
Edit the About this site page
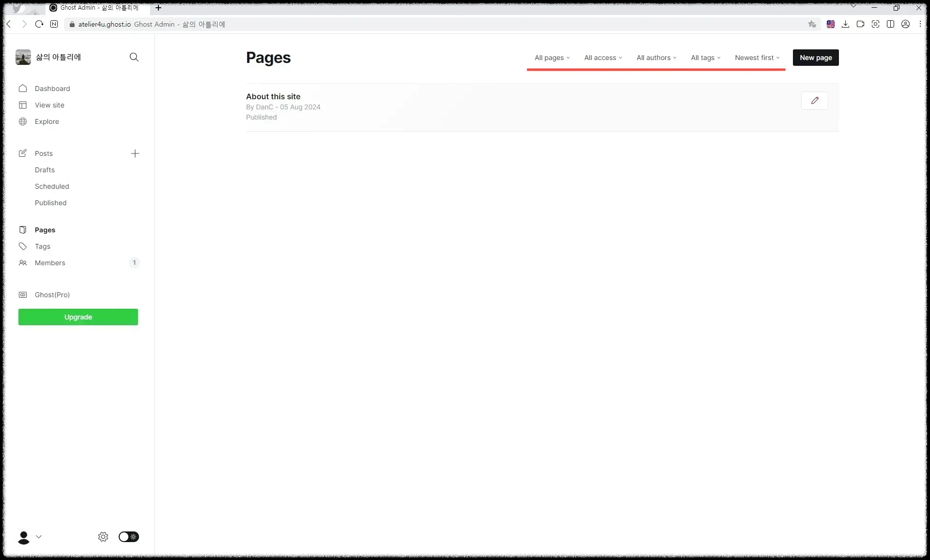pyautogui.click(x=814, y=101)
